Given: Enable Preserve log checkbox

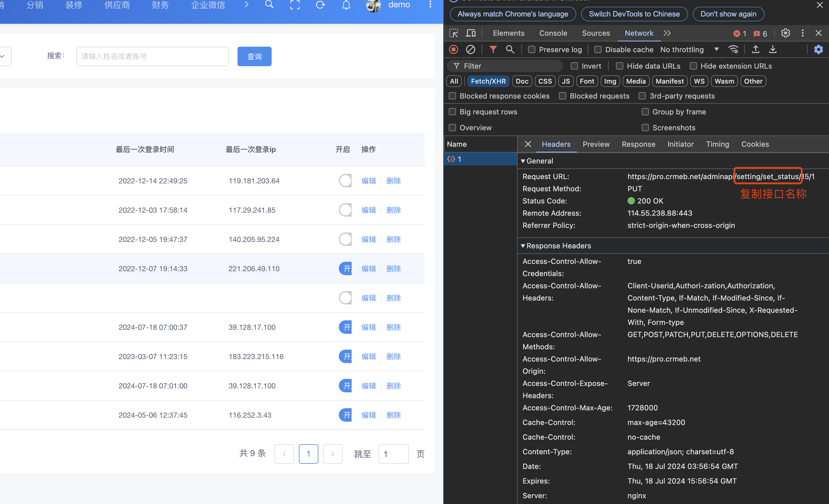Looking at the screenshot, I should 532,50.
